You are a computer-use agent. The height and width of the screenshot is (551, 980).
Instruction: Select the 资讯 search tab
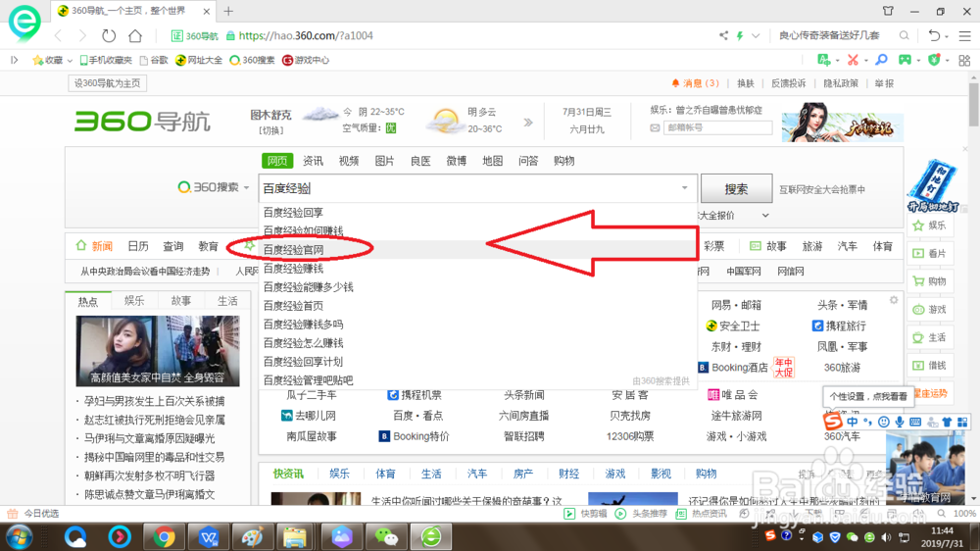point(314,161)
